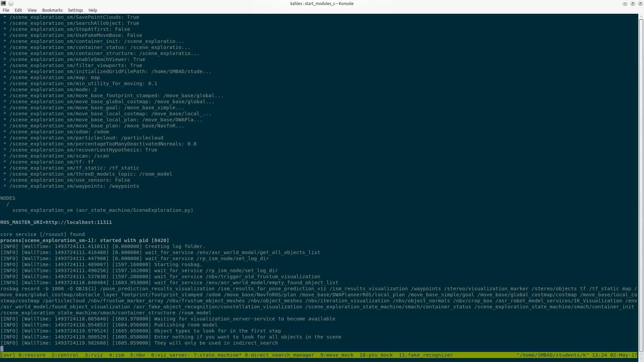Expand the Bookmarks menu
The width and height of the screenshot is (644, 362).
click(52, 10)
